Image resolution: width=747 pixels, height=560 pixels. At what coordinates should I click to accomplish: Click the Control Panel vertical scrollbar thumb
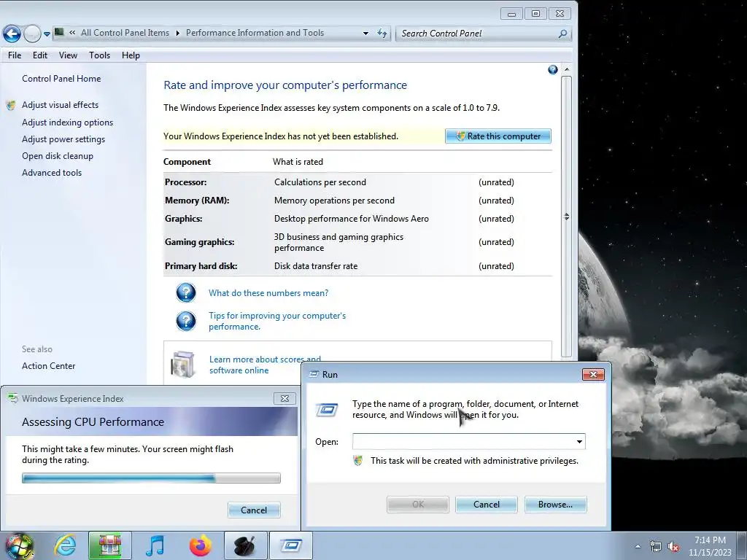(566, 216)
